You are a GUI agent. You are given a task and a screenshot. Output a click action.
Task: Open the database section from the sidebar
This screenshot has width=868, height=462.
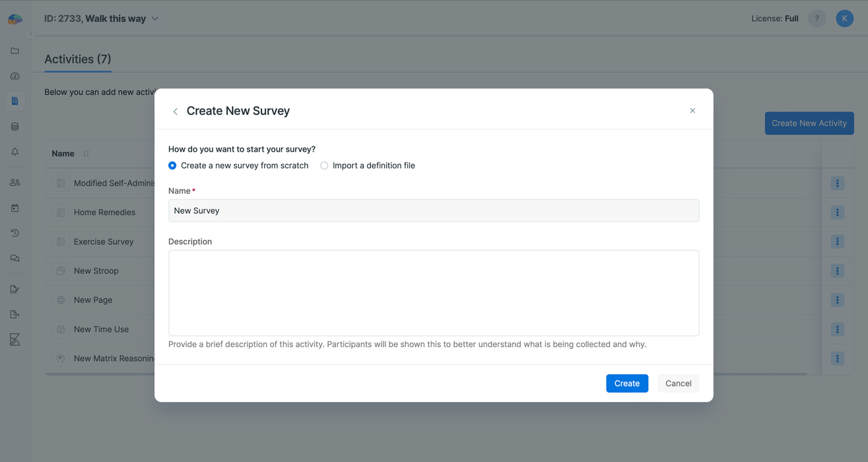pyautogui.click(x=15, y=125)
